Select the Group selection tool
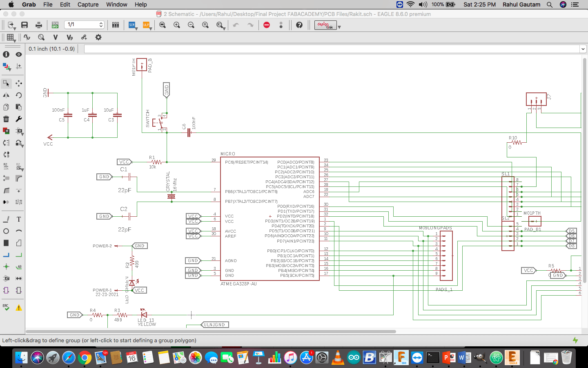This screenshot has height=368, width=588. tap(6, 83)
